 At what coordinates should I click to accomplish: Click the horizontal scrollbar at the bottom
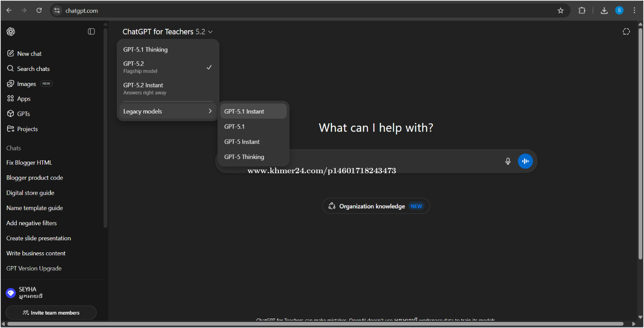point(316,324)
